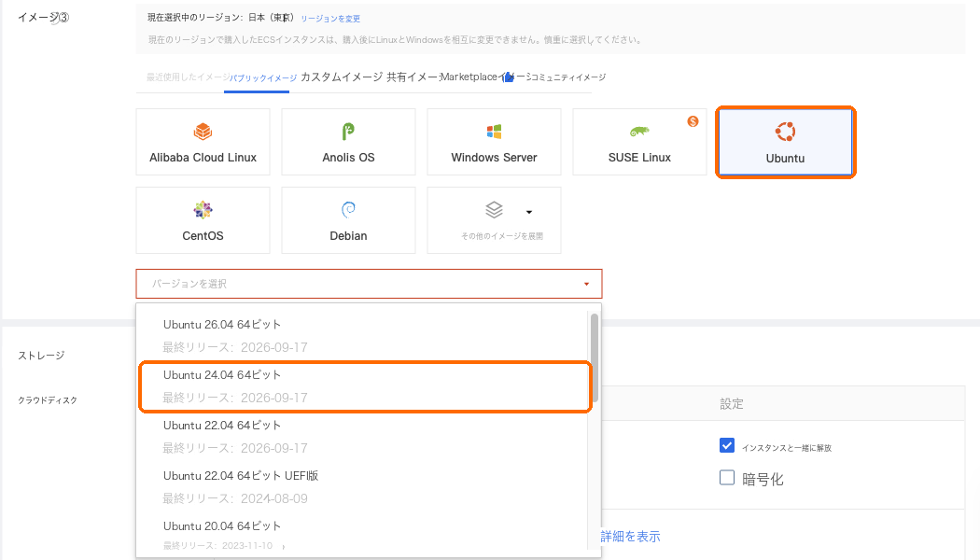The width and height of the screenshot is (980, 560).
Task: Select the Alibaba Cloud Linux image card
Action: tap(203, 142)
